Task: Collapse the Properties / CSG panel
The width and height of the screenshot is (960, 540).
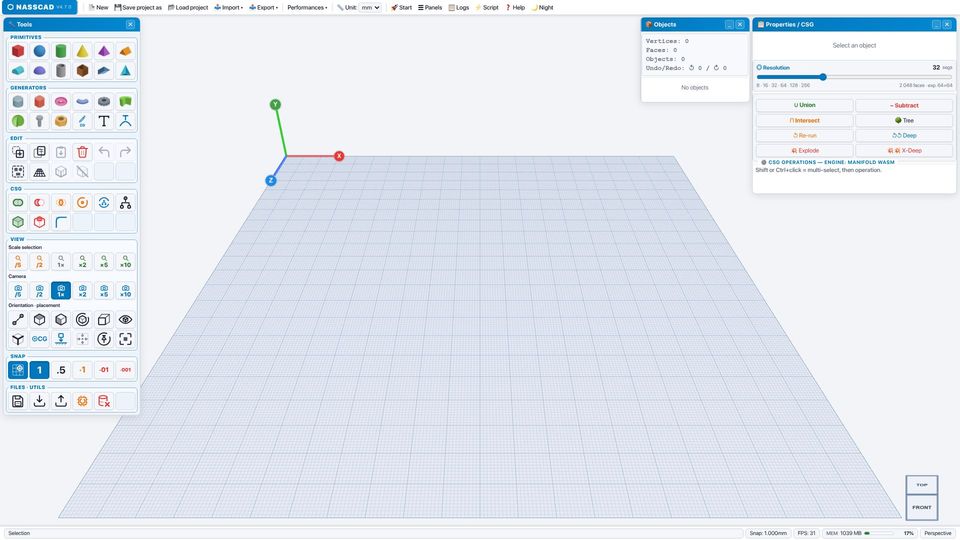Action: pyautogui.click(x=936, y=24)
